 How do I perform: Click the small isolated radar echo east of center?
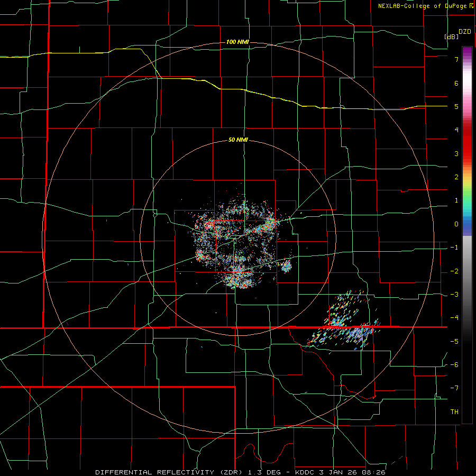click(286, 267)
